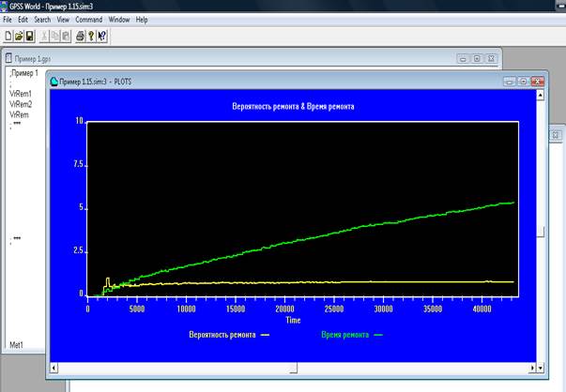Image resolution: width=566 pixels, height=392 pixels.
Task: Close the partially hidden window on the right
Action: pyautogui.click(x=556, y=135)
